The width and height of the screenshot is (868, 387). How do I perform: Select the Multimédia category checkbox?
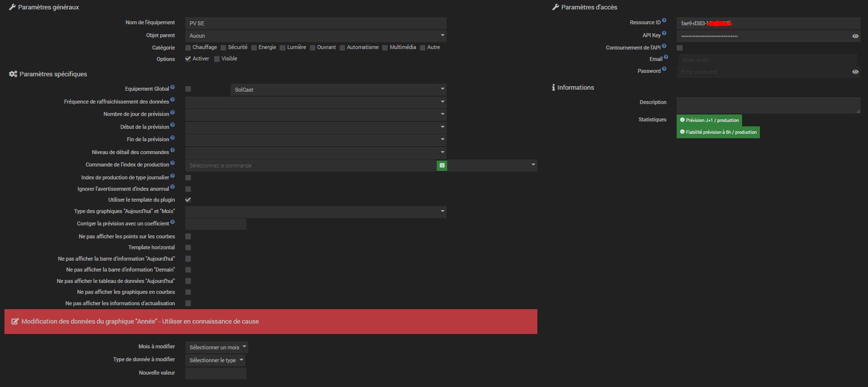point(385,48)
